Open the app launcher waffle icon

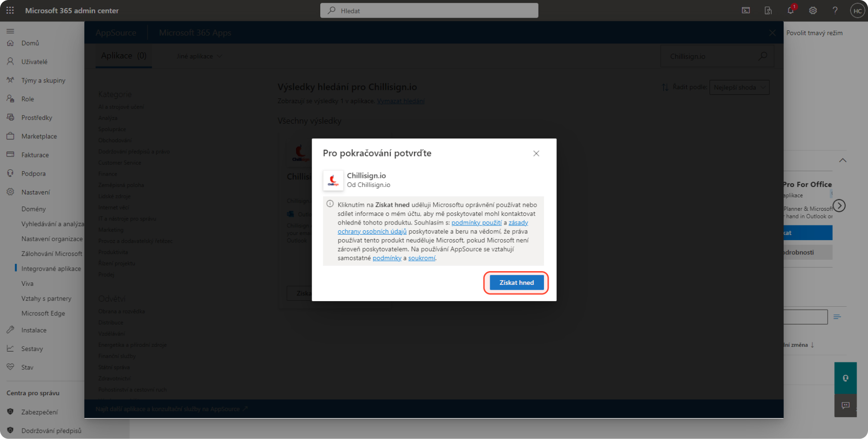10,10
